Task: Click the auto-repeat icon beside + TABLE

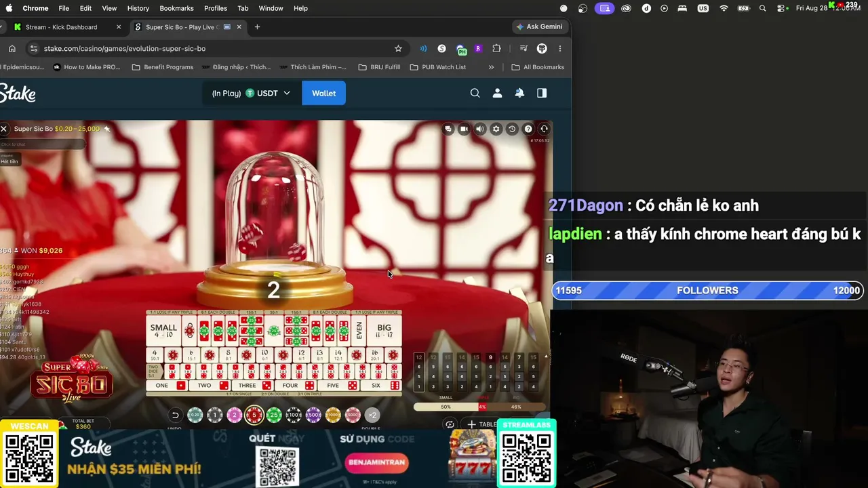Action: click(450, 424)
